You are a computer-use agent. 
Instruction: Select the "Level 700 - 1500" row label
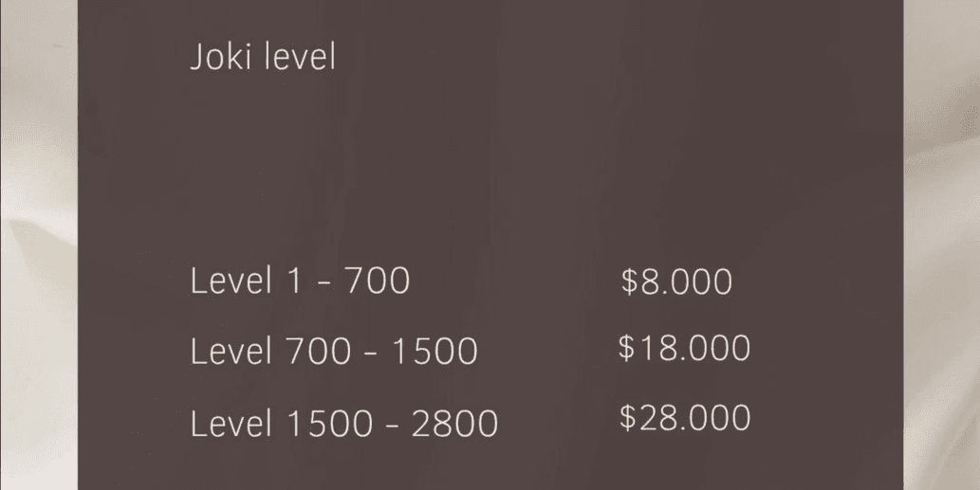coord(334,352)
